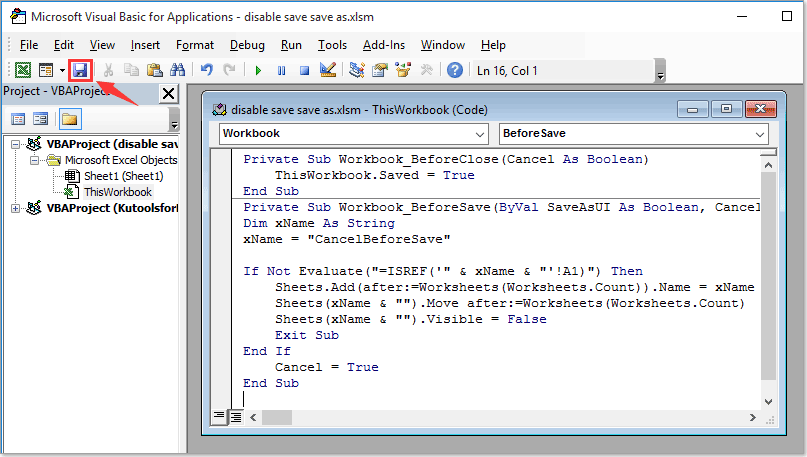Click the Reset (stop) toolbar icon

tap(302, 70)
